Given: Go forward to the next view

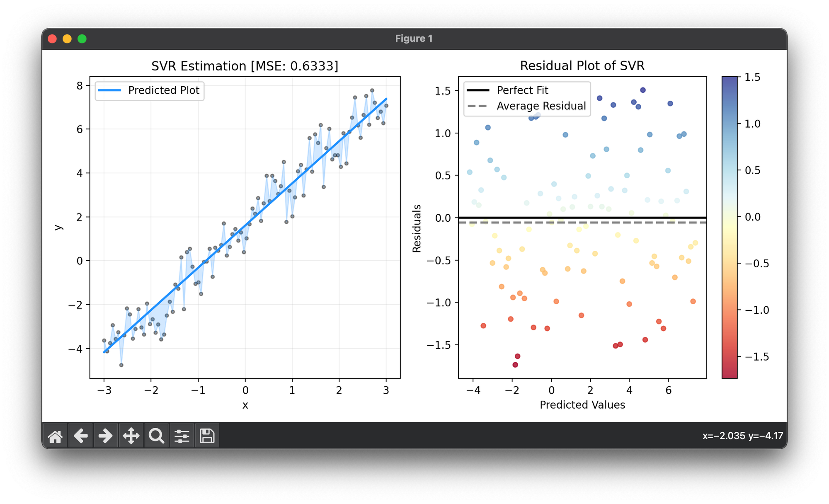Looking at the screenshot, I should tap(106, 436).
